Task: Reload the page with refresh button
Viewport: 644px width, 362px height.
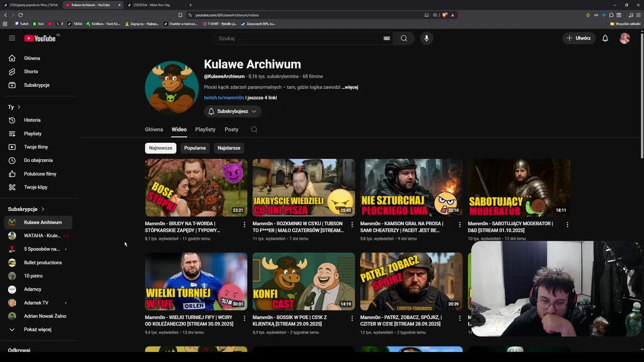Action: [x=20, y=15]
